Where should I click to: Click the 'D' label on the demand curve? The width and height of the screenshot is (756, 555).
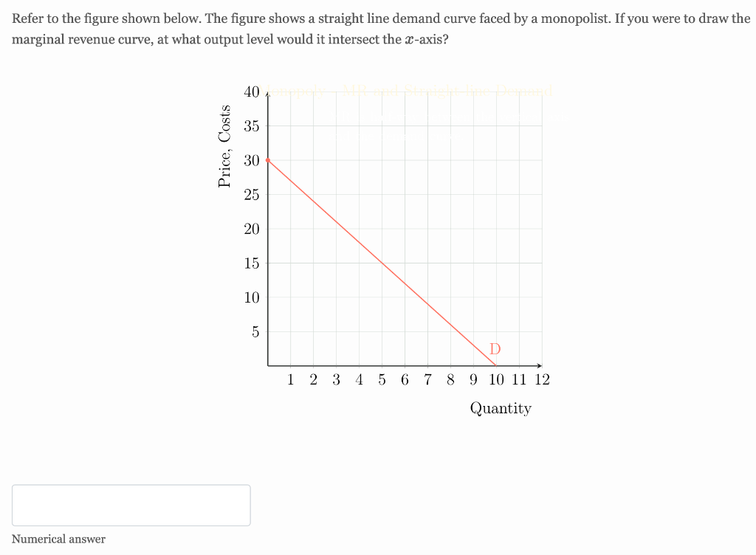(494, 350)
